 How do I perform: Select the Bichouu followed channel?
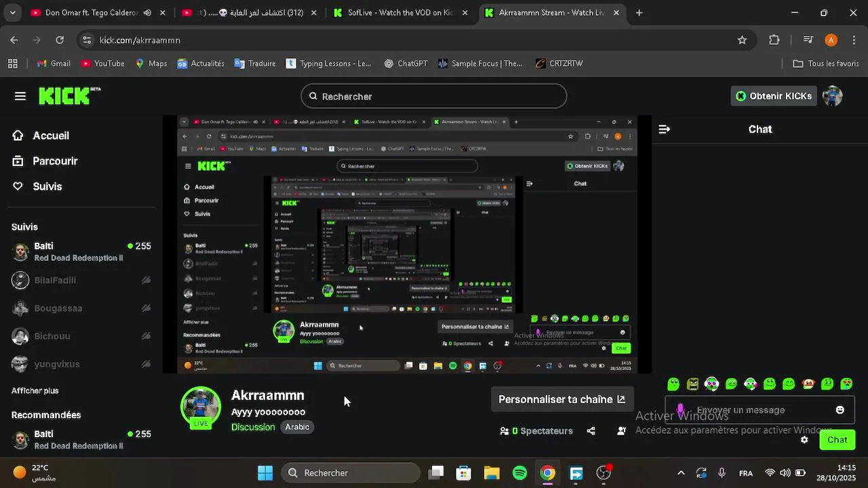point(81,336)
